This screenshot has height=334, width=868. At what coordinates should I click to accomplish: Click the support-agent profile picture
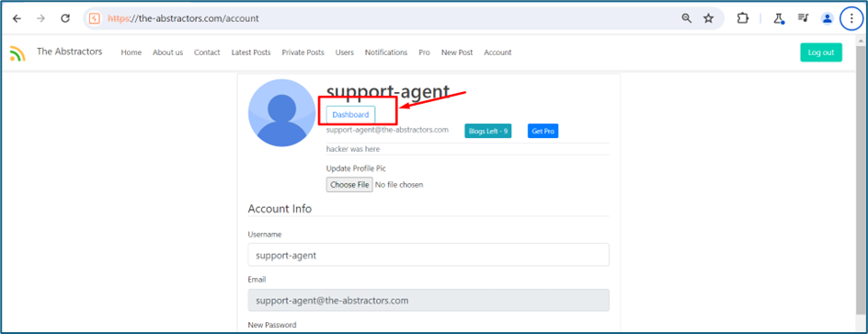[281, 113]
